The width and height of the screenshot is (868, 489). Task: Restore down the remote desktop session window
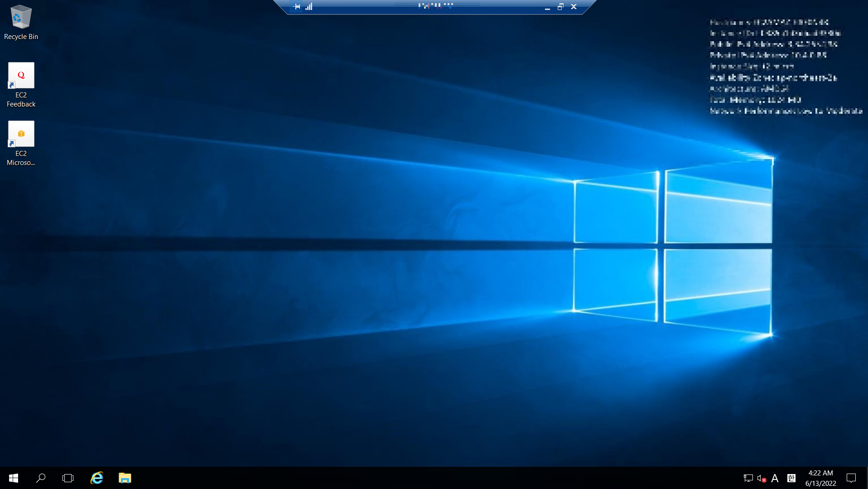coord(560,7)
